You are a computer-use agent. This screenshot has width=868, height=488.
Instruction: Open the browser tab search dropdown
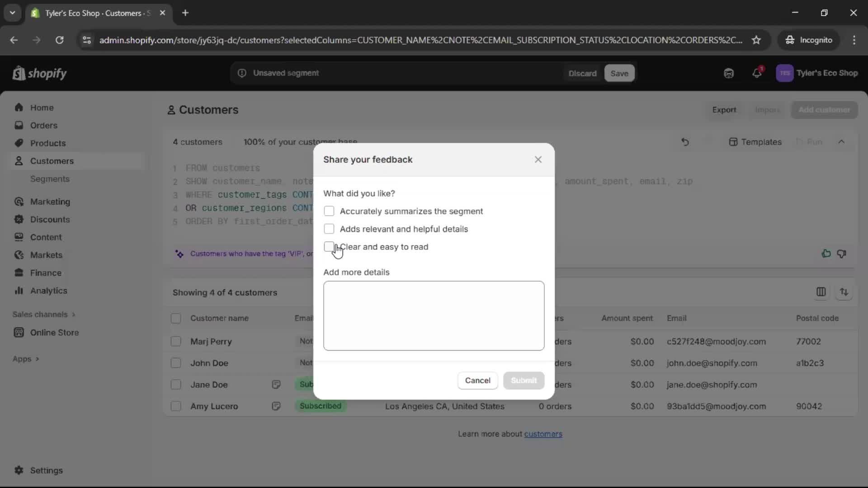(13, 13)
